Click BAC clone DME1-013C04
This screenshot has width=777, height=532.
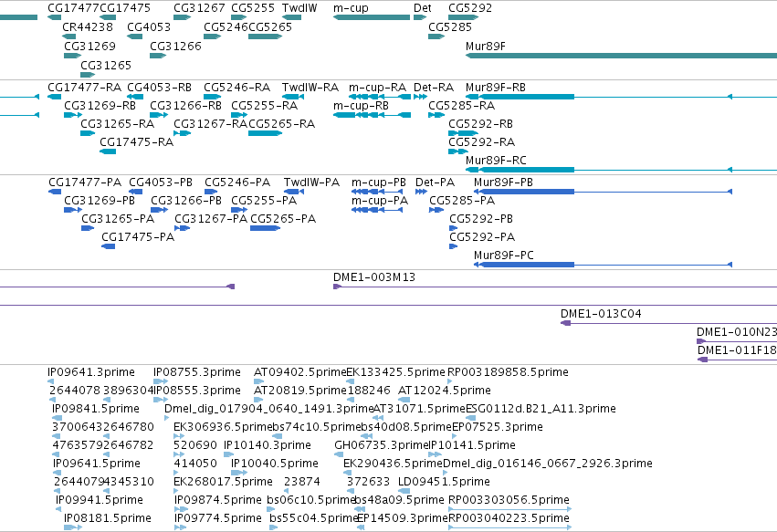click(x=601, y=314)
